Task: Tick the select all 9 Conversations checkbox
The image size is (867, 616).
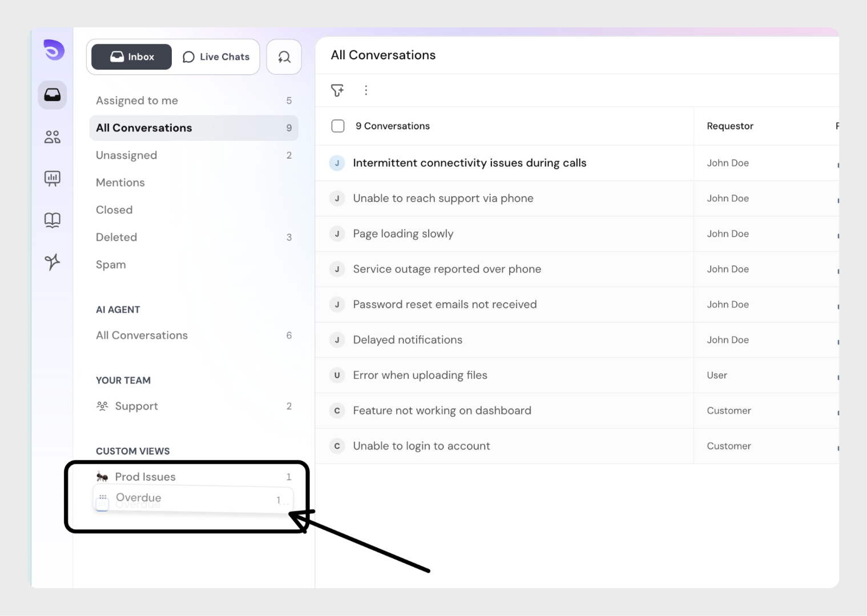Action: point(338,126)
